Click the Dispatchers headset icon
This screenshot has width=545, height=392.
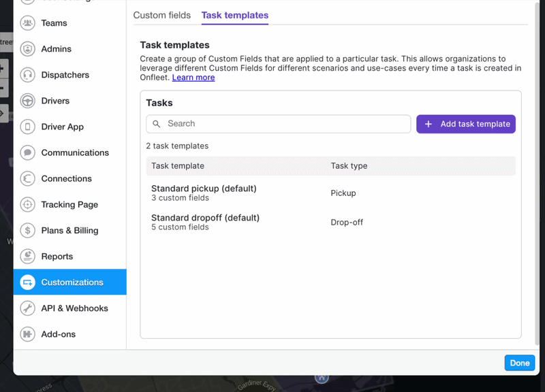[x=27, y=75]
